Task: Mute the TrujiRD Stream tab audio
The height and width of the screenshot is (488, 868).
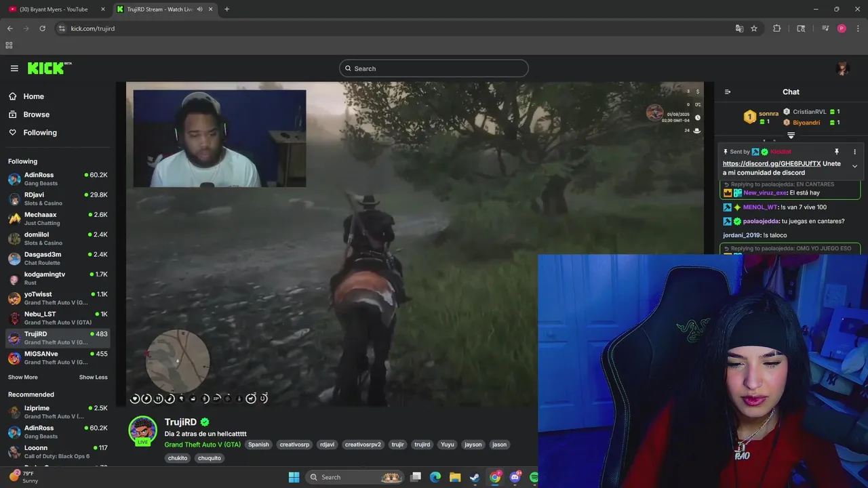Action: pos(199,9)
